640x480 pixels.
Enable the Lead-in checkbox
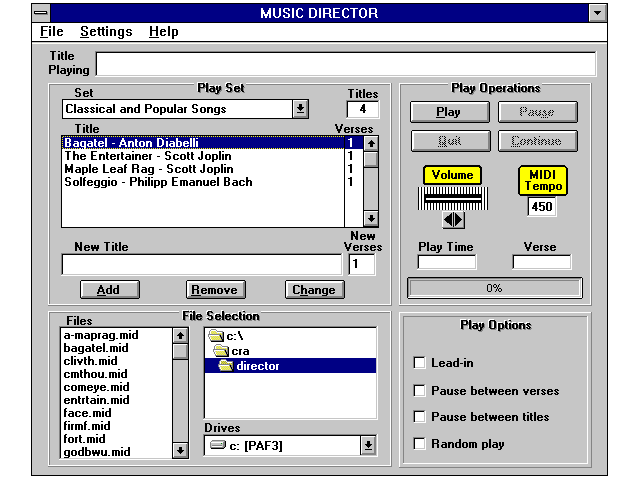coord(420,363)
